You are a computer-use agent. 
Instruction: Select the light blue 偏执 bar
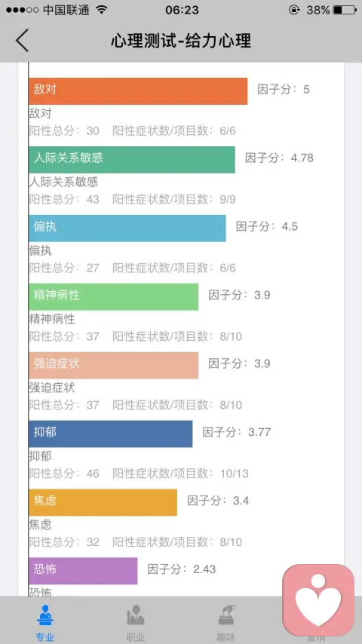[127, 228]
